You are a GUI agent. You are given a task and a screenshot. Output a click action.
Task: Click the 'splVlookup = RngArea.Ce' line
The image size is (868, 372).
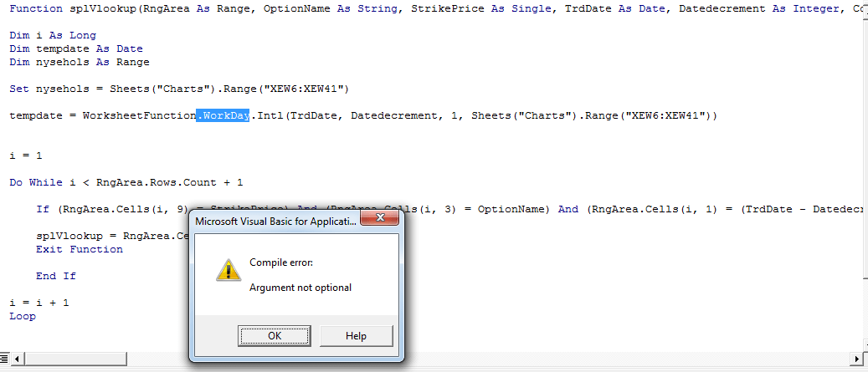tap(113, 236)
